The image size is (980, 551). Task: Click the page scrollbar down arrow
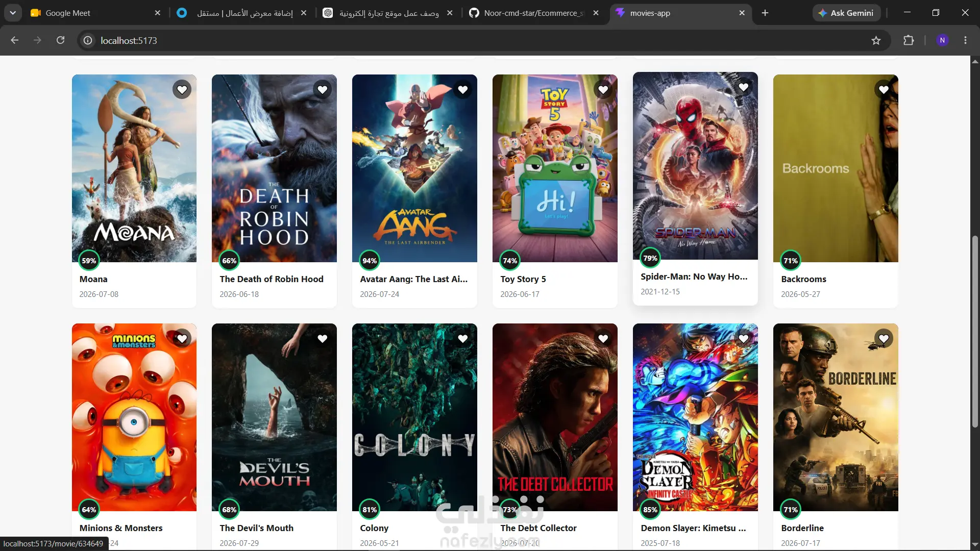tap(975, 544)
